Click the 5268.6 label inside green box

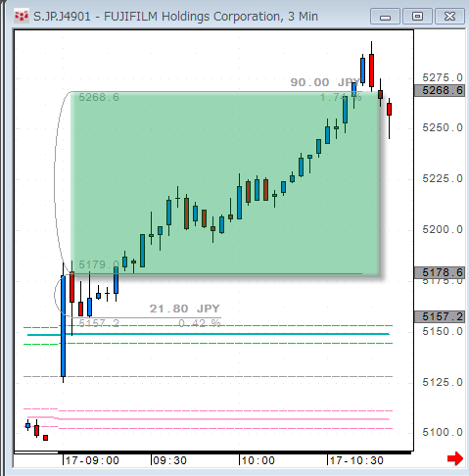point(99,97)
